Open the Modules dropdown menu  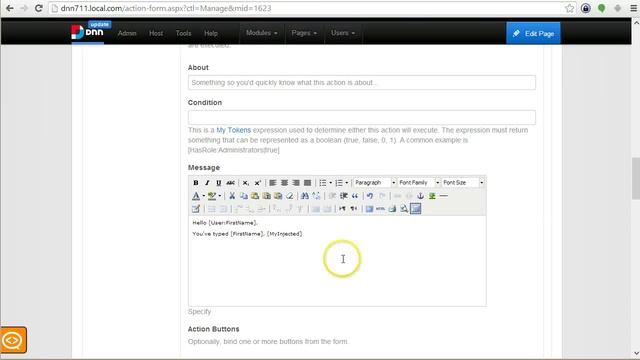(x=262, y=33)
